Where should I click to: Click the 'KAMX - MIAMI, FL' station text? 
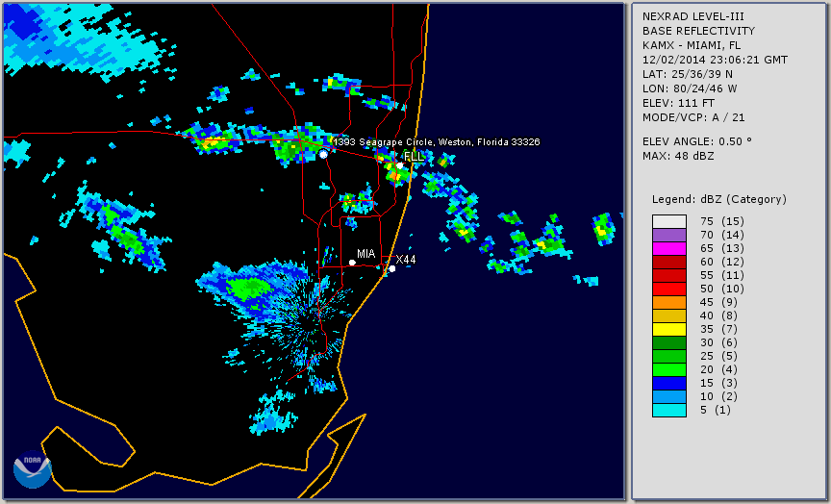coord(692,45)
